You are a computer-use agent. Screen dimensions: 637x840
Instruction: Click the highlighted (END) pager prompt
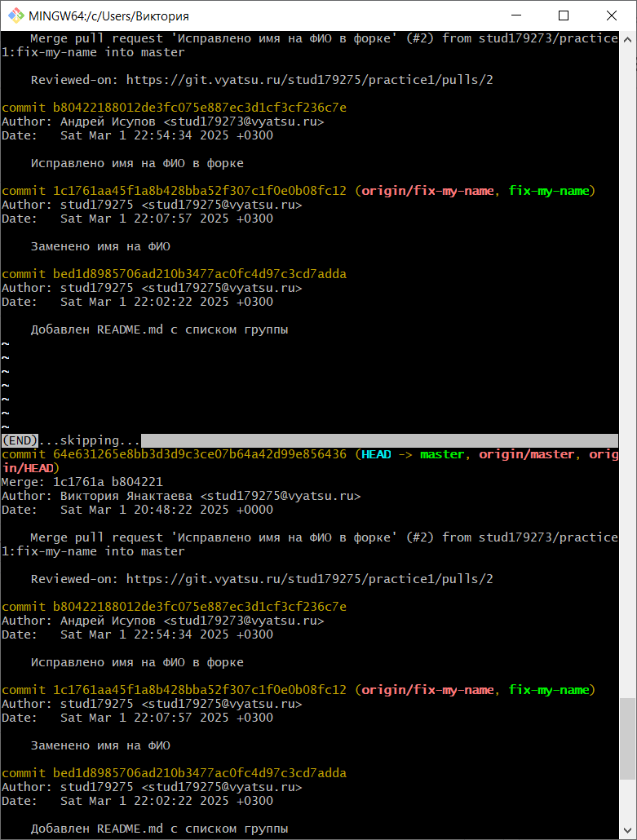point(20,440)
